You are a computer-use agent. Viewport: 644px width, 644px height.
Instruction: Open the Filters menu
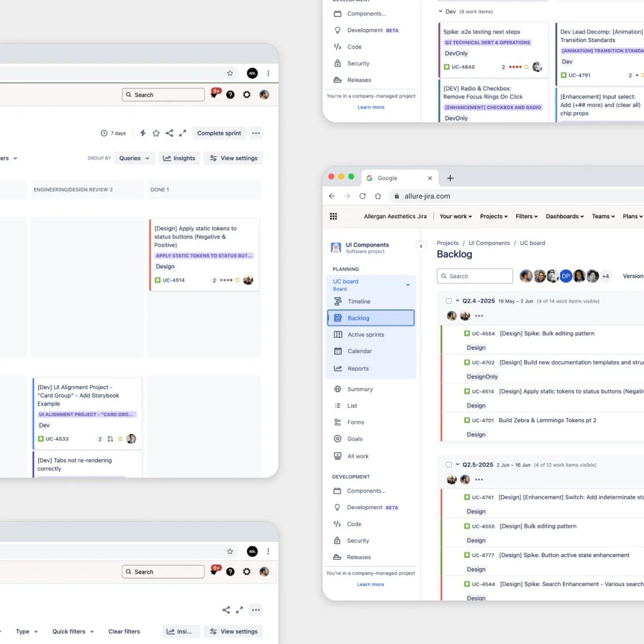pos(527,216)
